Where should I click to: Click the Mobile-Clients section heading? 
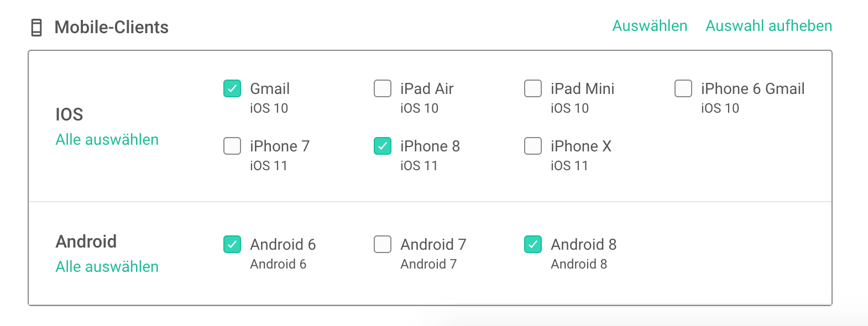111,27
